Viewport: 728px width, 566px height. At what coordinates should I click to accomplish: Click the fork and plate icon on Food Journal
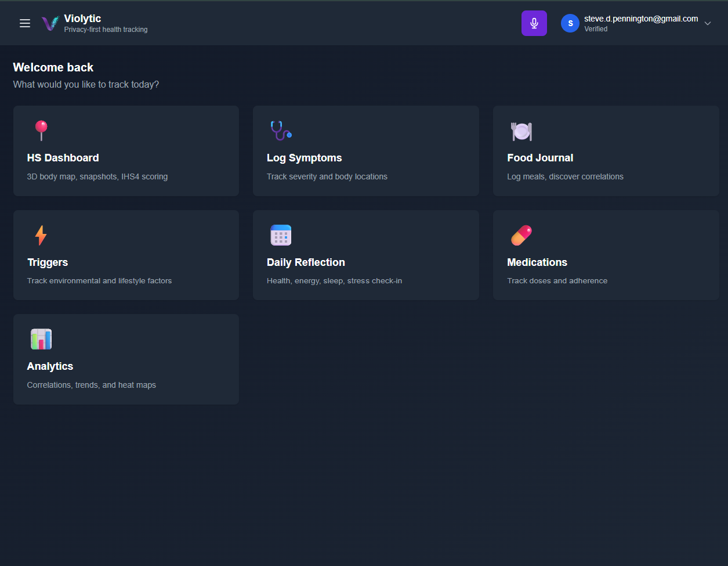click(x=521, y=131)
